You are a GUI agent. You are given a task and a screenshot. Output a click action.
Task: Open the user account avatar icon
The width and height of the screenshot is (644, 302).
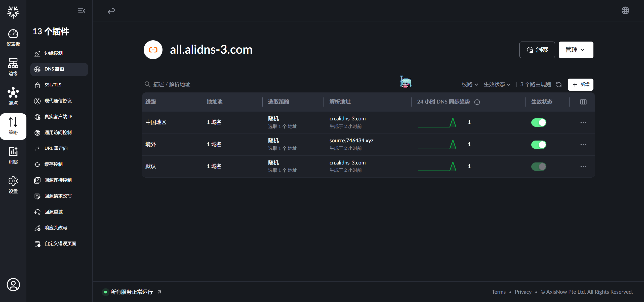point(13,285)
